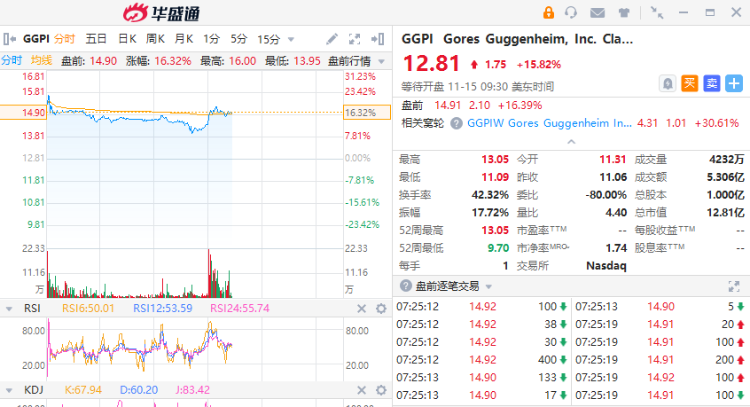The image size is (750, 407).
Task: Click the compact mode arrows icon
Action: tap(657, 13)
